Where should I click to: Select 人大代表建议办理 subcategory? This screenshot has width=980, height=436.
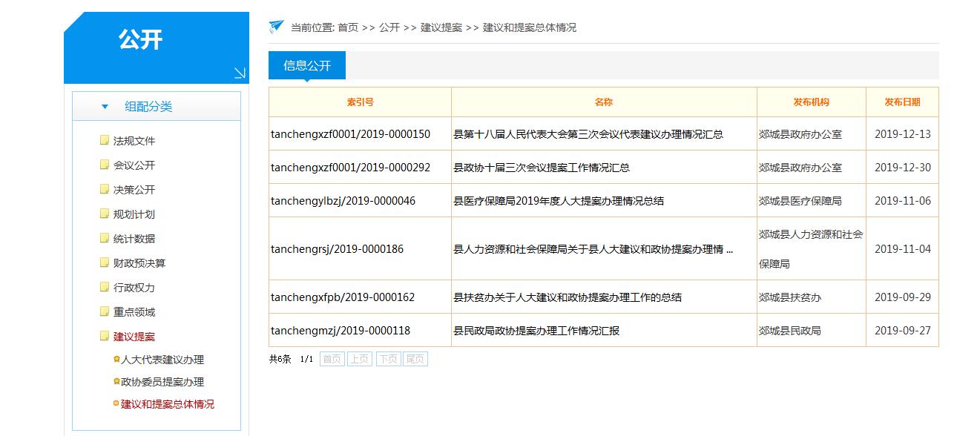[x=162, y=360]
